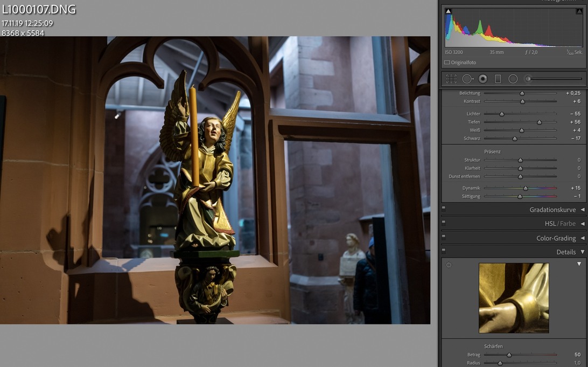Pick the Radial Filter tool

tap(513, 79)
